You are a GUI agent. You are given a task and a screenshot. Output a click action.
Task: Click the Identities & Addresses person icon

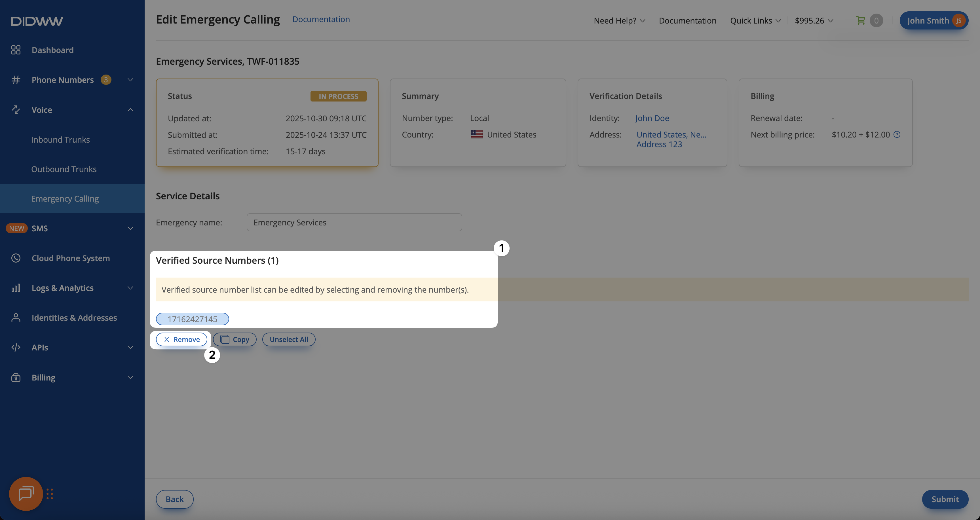pos(16,318)
